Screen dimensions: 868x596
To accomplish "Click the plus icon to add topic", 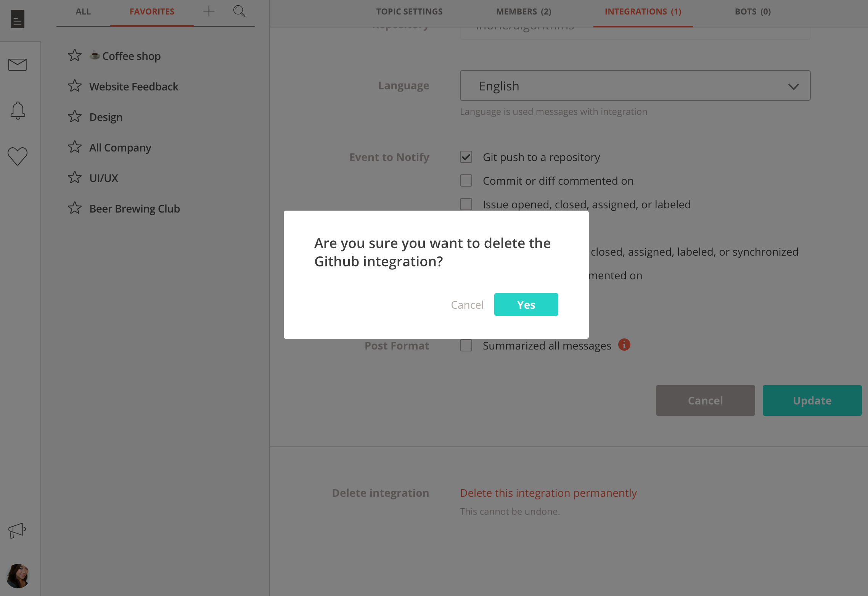I will click(209, 11).
